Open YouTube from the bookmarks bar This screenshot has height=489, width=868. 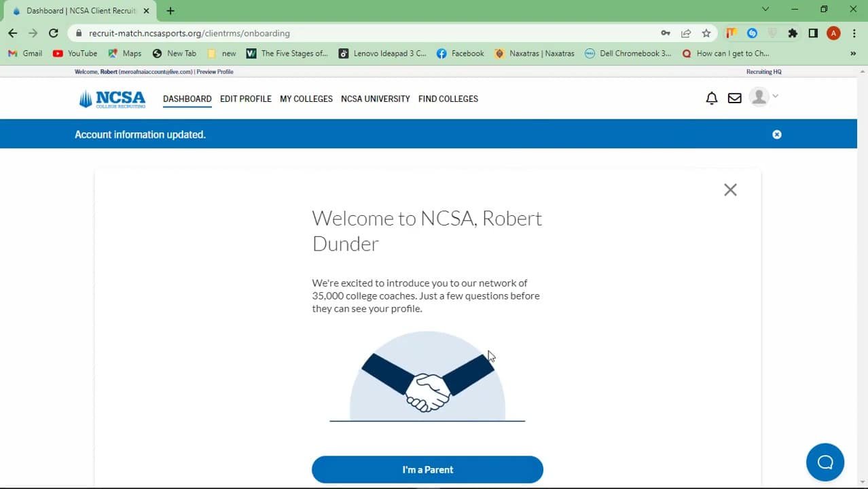(x=75, y=53)
